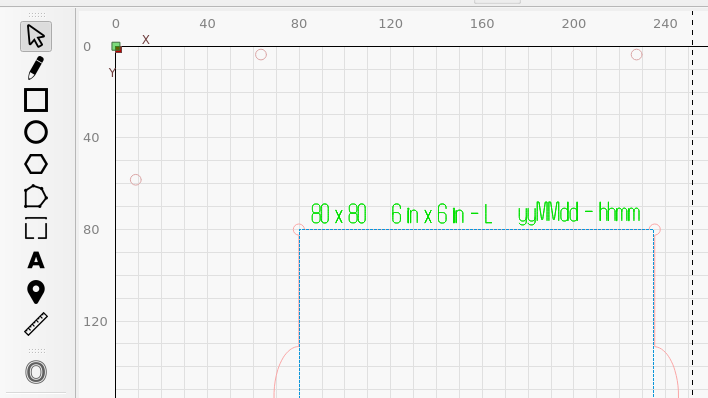Select the Text tool labeled A
Image resolution: width=708 pixels, height=398 pixels.
[x=36, y=260]
